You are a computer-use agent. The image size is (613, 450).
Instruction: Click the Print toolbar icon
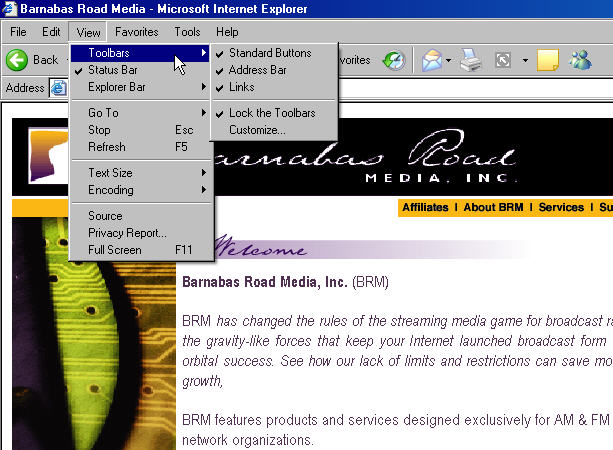[471, 60]
